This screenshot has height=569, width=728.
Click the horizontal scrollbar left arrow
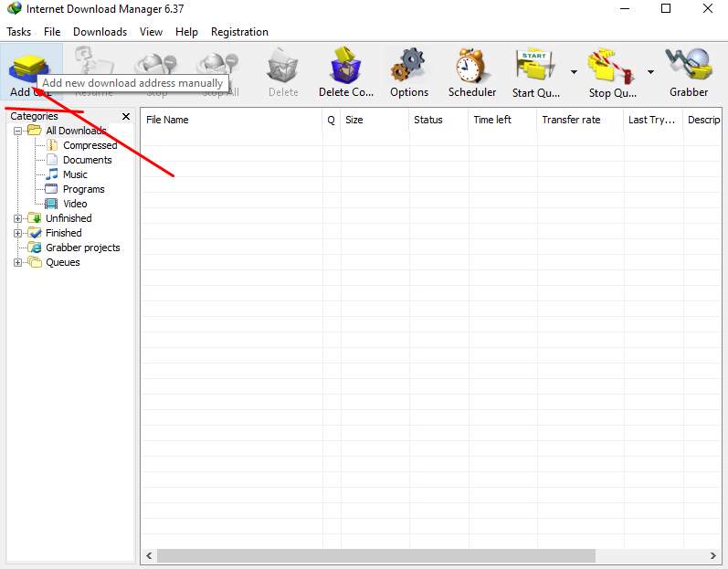[x=149, y=555]
